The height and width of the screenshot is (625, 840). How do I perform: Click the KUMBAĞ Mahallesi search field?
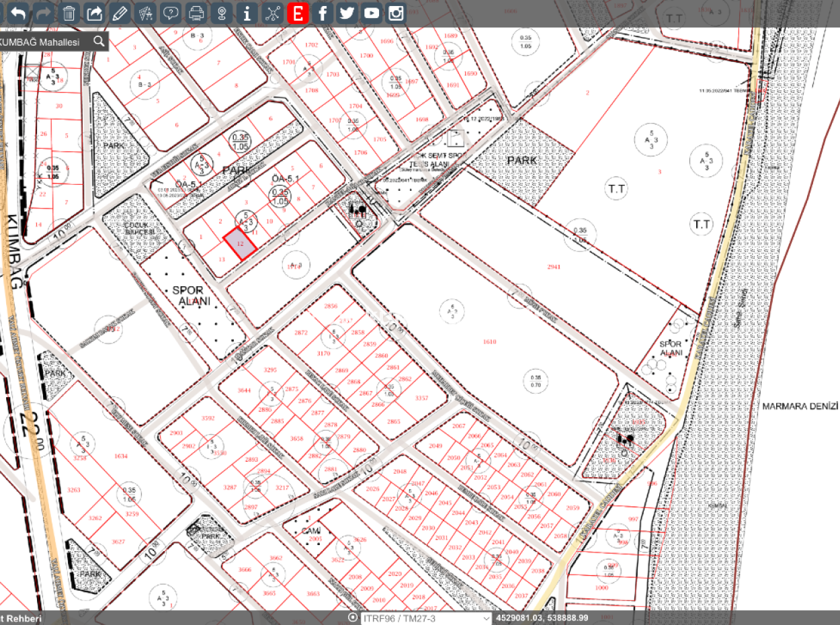pyautogui.click(x=42, y=42)
